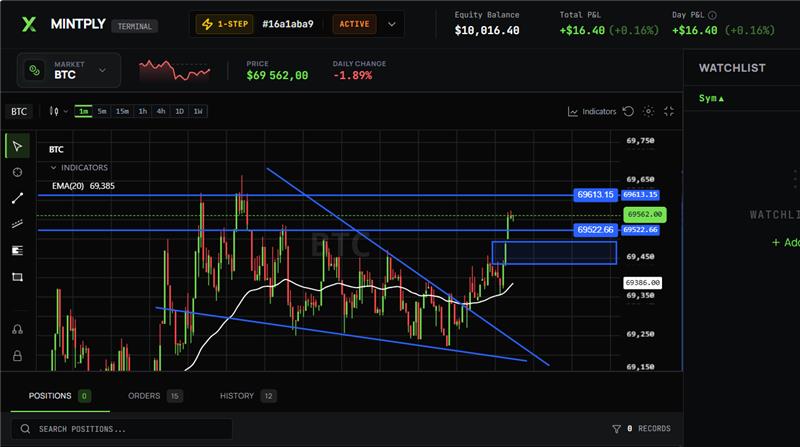Reset the chart with the undo icon
This screenshot has width=800, height=447.
click(629, 111)
